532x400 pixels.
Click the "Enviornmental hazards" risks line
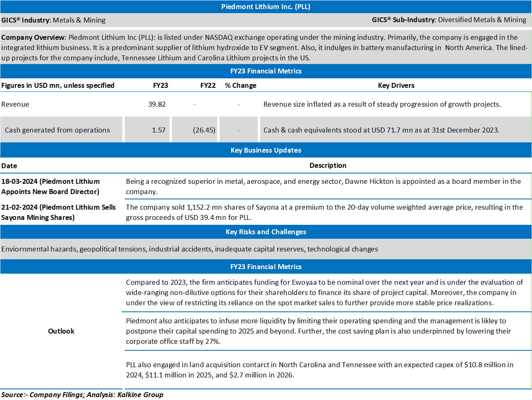(x=190, y=249)
